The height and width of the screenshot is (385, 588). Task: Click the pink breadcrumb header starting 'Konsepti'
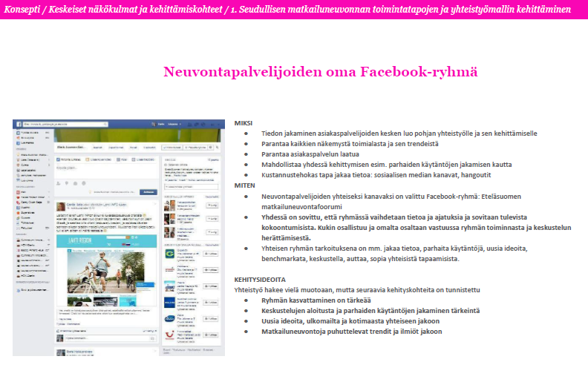click(287, 10)
